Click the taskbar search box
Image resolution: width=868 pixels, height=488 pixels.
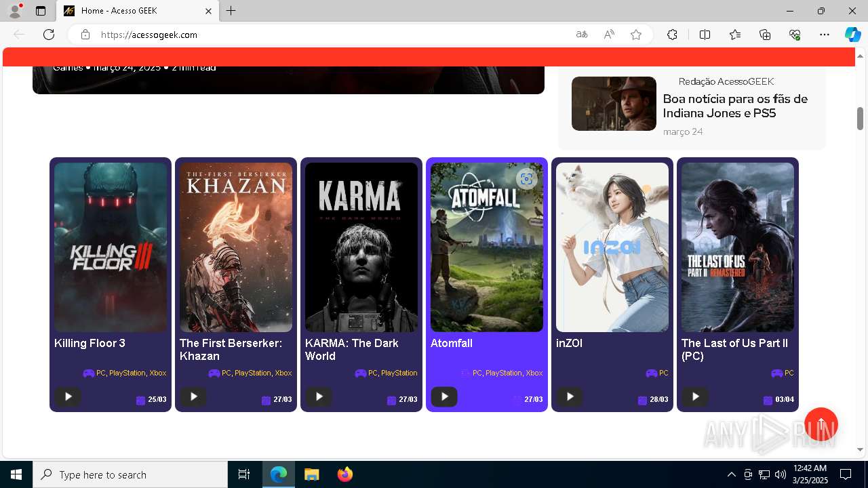click(130, 474)
